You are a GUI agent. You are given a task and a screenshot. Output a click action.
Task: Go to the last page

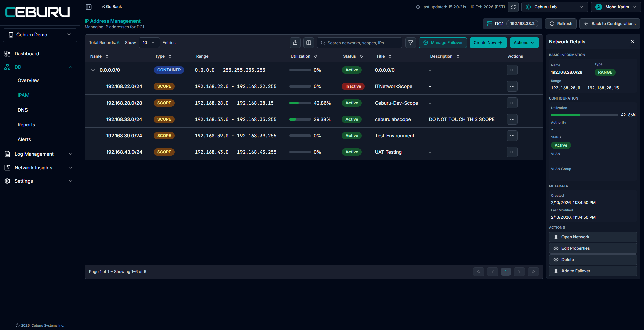click(533, 272)
